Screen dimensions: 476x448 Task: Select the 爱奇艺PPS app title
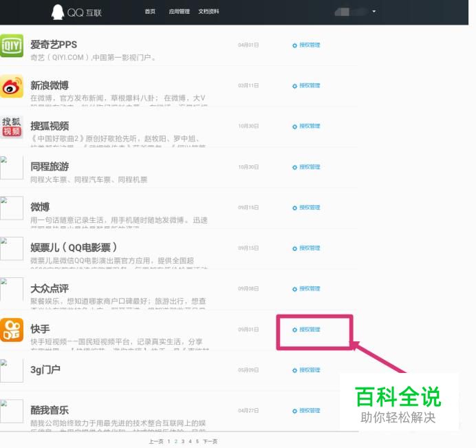54,45
